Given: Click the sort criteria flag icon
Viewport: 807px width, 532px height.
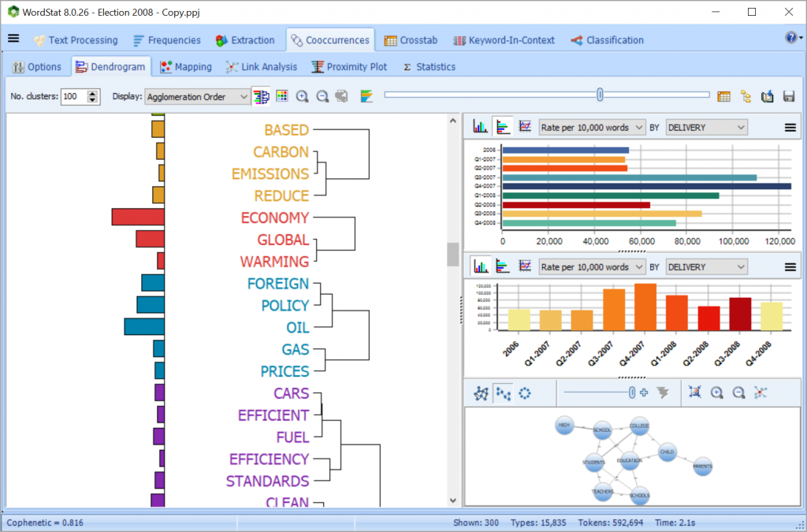Looking at the screenshot, I should pyautogui.click(x=366, y=95).
